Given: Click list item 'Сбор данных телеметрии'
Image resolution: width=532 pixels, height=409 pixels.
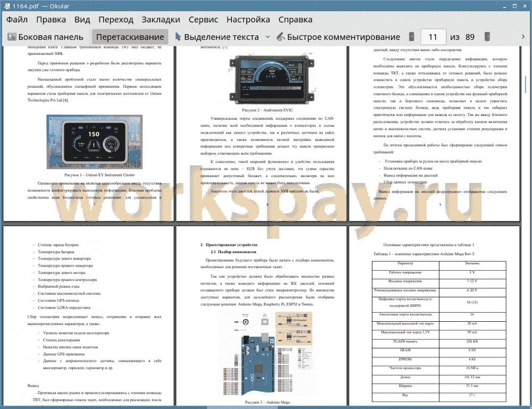Looking at the screenshot, I should (x=405, y=182).
